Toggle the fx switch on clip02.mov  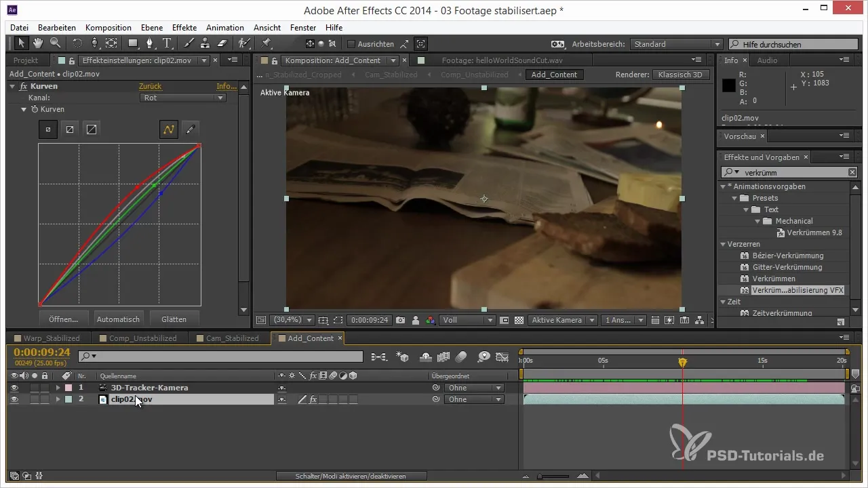(x=313, y=399)
